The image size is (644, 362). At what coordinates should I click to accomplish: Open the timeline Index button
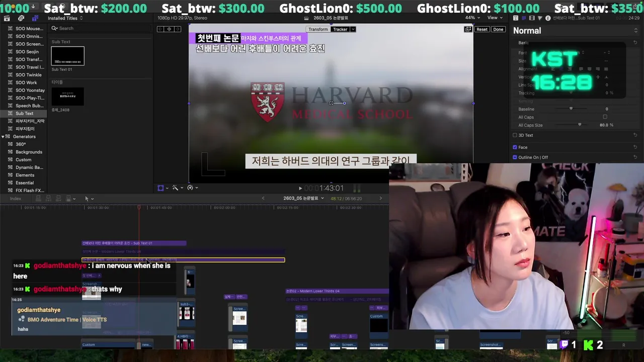(16, 199)
